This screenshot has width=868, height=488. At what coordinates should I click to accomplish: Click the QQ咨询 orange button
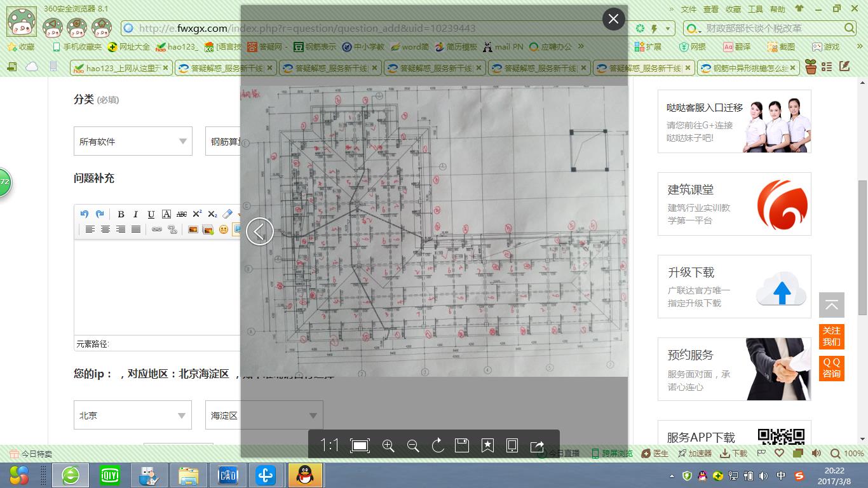pyautogui.click(x=832, y=368)
